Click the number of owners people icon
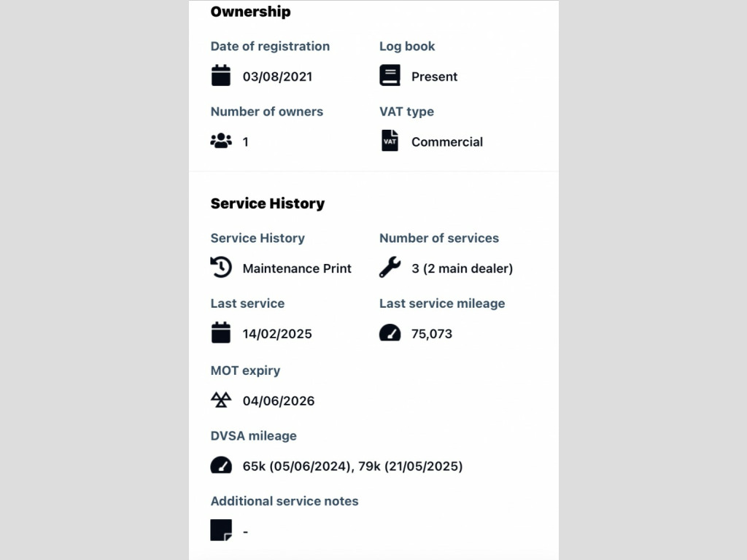 pos(220,141)
